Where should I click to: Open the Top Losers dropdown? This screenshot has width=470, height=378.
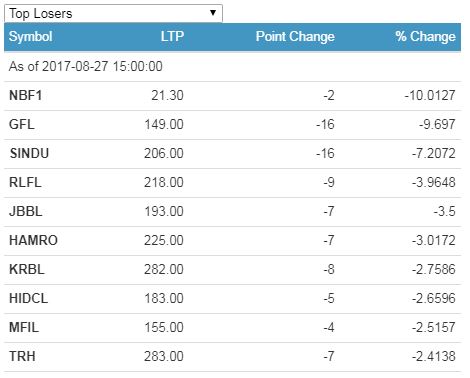113,13
